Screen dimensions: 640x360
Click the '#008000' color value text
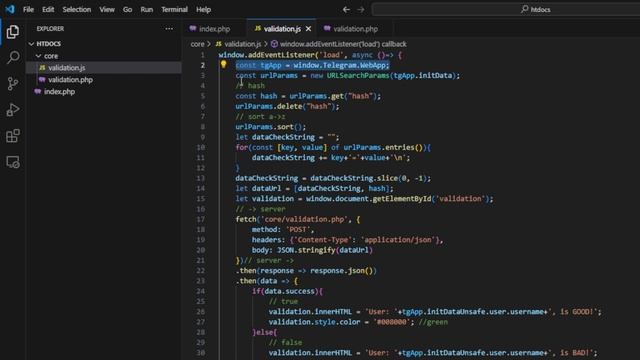coord(392,322)
